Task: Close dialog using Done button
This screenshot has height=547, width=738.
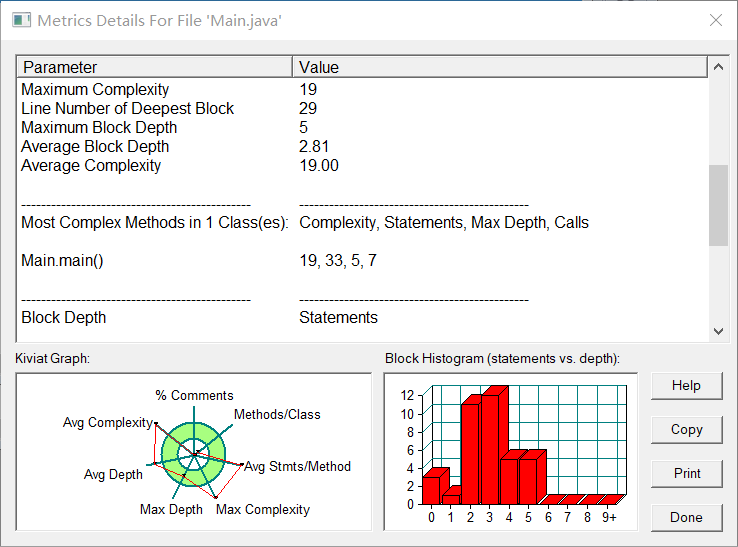Action: point(686,517)
